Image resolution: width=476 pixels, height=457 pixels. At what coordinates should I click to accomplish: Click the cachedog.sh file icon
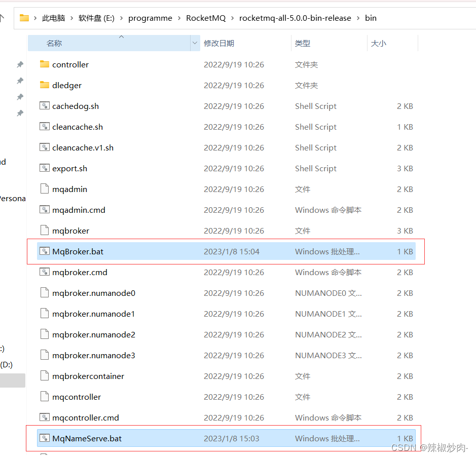(x=45, y=105)
